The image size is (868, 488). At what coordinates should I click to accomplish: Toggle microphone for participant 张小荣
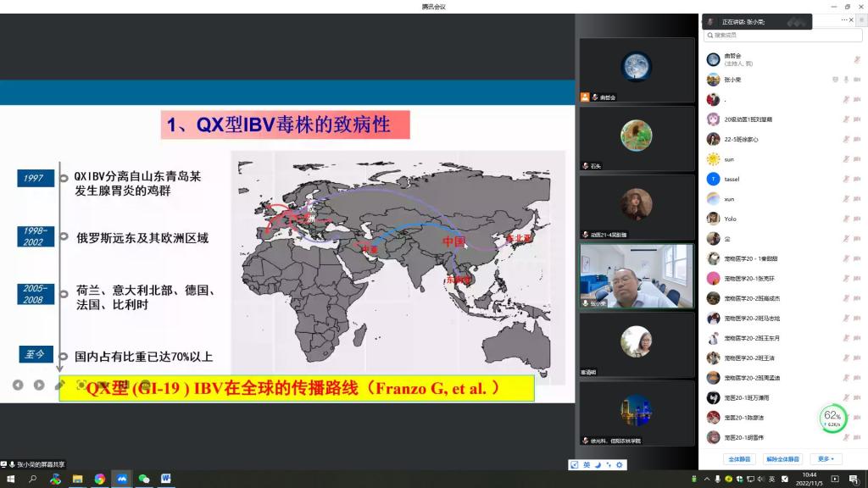[846, 80]
